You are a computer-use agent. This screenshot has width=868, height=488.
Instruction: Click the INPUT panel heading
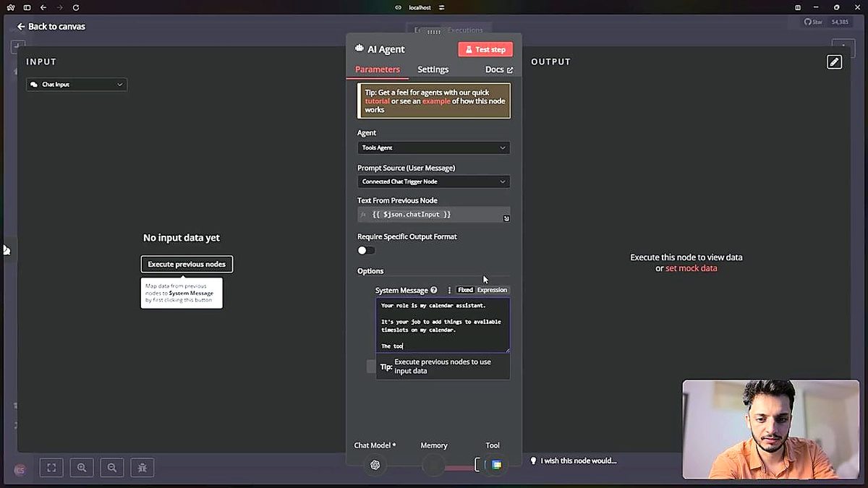click(x=41, y=62)
